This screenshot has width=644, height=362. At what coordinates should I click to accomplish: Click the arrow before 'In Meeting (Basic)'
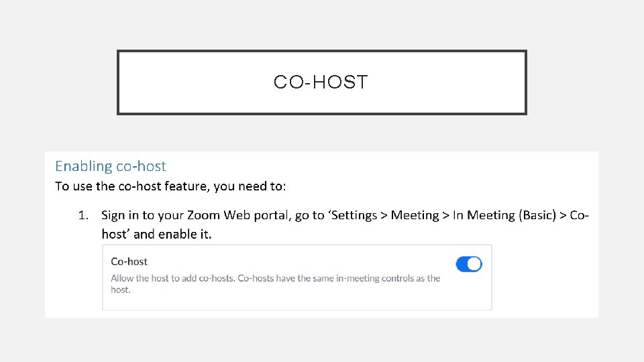pos(445,215)
